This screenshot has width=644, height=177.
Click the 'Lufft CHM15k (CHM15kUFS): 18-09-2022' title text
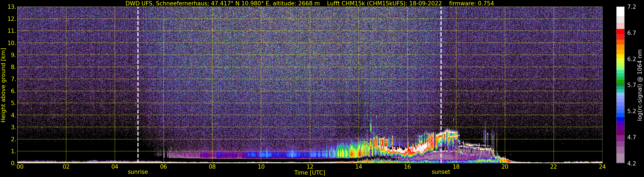pyautogui.click(x=384, y=3)
